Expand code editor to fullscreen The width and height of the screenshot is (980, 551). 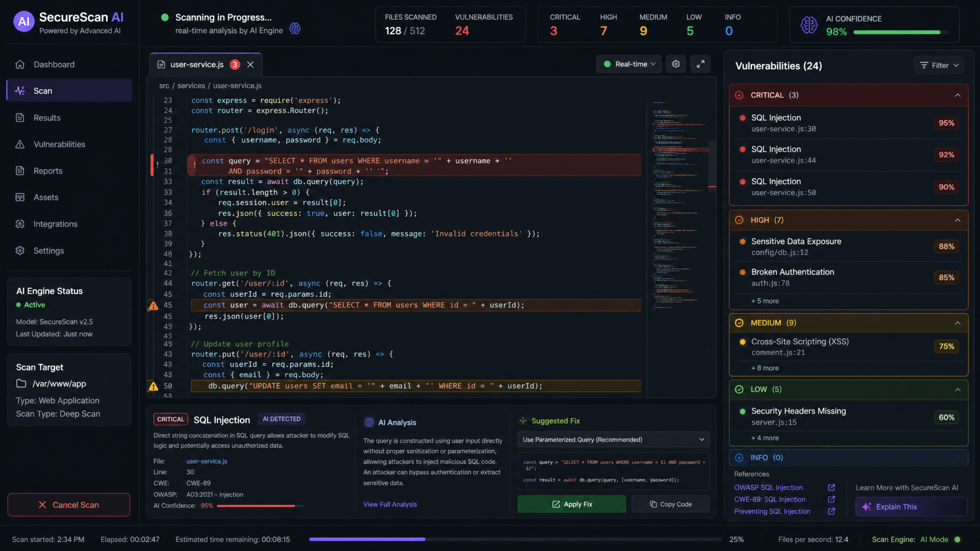coord(701,64)
